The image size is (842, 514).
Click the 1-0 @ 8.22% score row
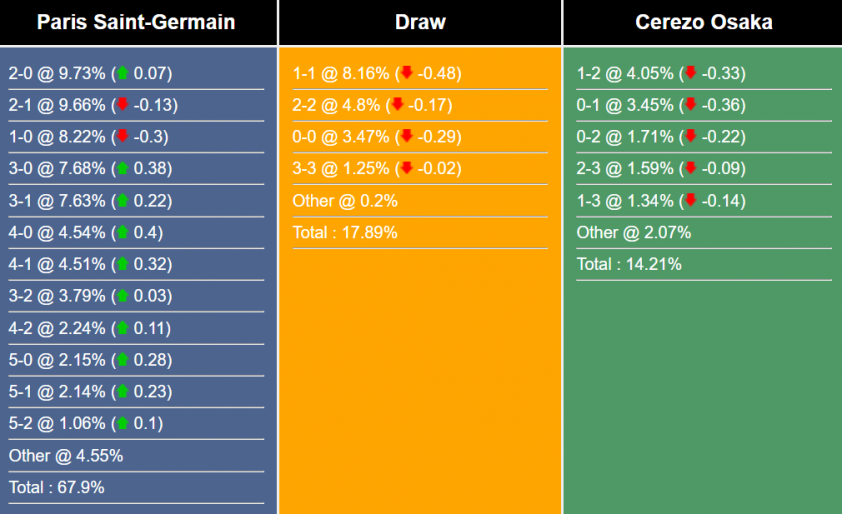pos(89,137)
